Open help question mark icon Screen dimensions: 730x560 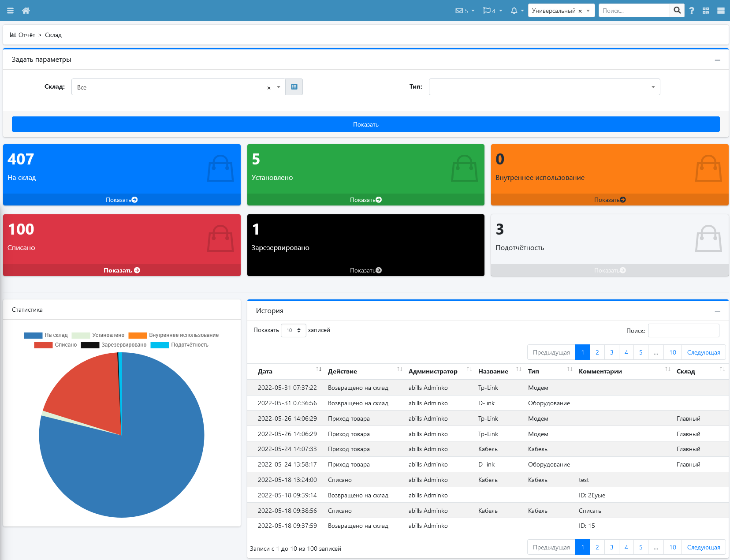(692, 11)
